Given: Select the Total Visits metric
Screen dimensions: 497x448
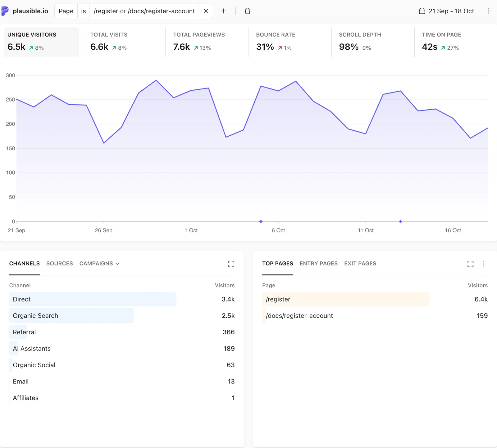Looking at the screenshot, I should coord(124,42).
